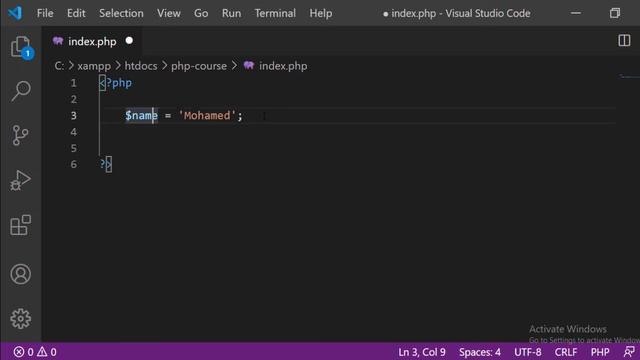
Task: Click the PHP elephant icon in breadcrumb
Action: pos(249,65)
